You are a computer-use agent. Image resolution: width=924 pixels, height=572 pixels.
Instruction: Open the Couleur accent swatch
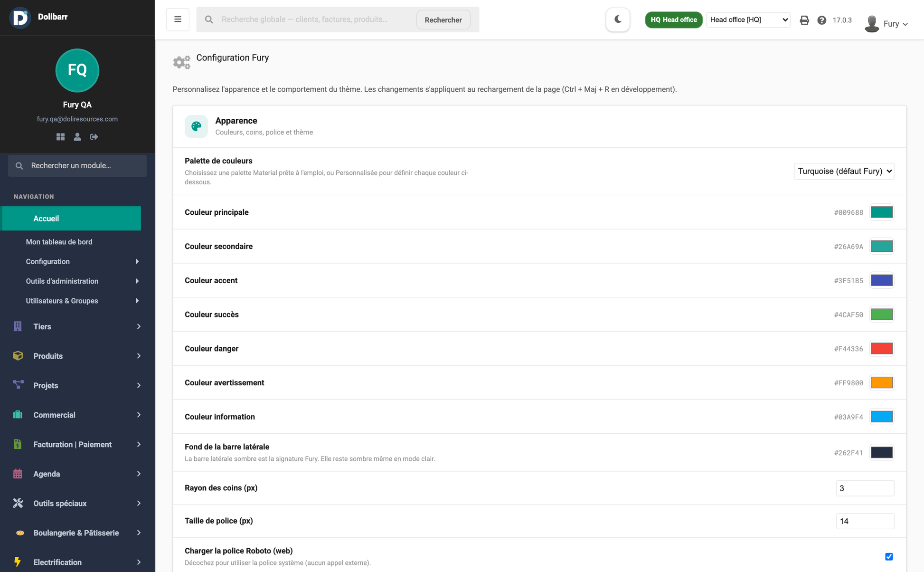click(882, 280)
